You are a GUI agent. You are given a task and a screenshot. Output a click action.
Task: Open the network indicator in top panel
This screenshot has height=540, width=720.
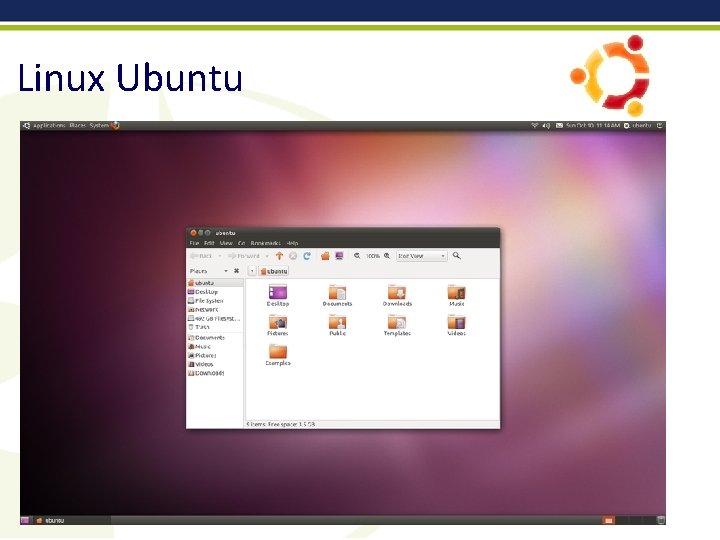click(x=534, y=125)
